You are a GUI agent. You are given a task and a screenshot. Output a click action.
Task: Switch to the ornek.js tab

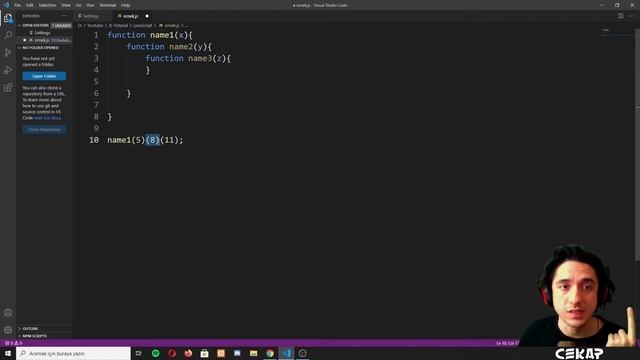131,16
